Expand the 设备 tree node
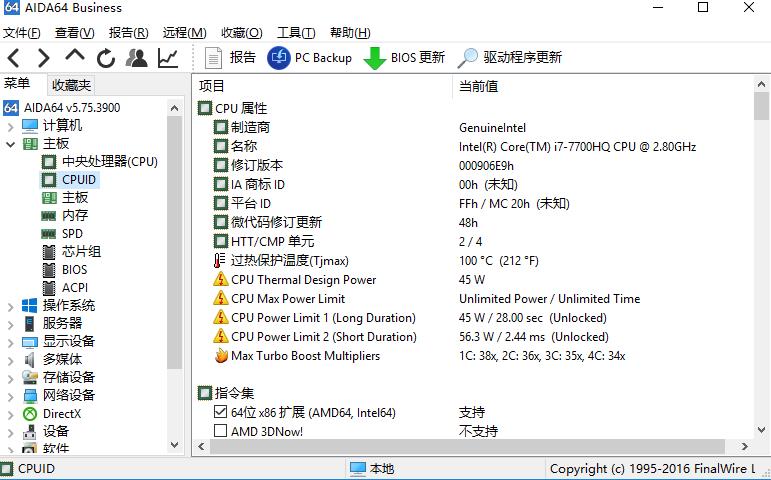Viewport: 771px width, 480px height. pos(10,432)
